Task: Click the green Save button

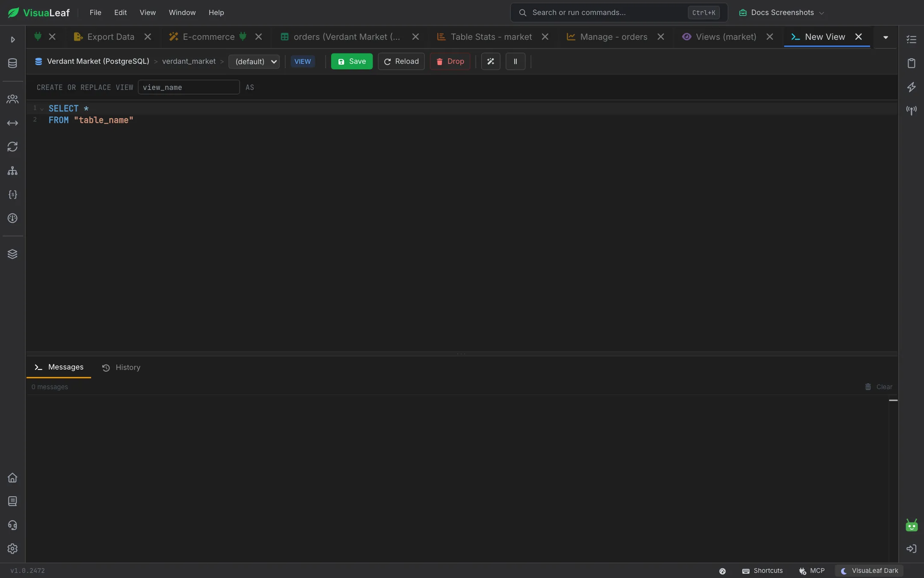Action: coord(352,62)
